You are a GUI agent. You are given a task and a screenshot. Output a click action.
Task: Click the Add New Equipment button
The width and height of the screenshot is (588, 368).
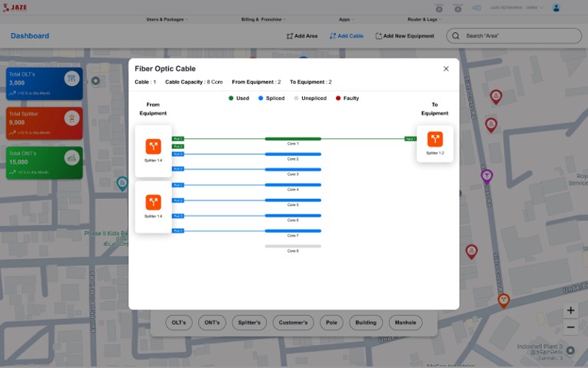pos(404,36)
